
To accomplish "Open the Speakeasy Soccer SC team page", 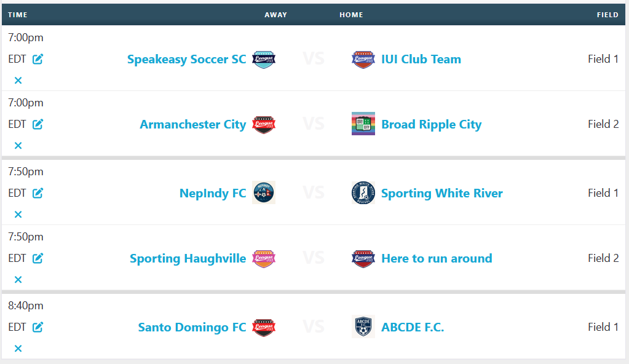I will point(186,59).
